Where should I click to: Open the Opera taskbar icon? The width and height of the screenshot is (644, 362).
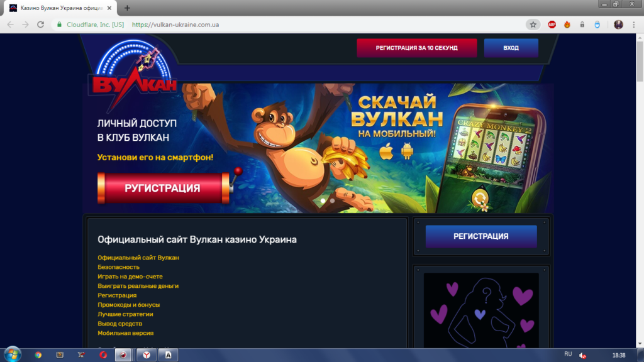tap(103, 355)
